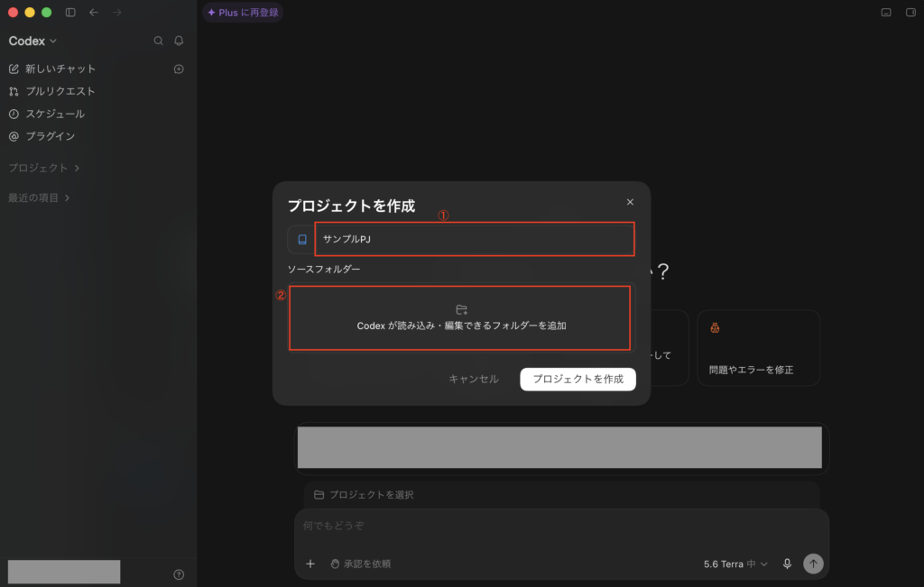Open notifications bell icon

179,41
